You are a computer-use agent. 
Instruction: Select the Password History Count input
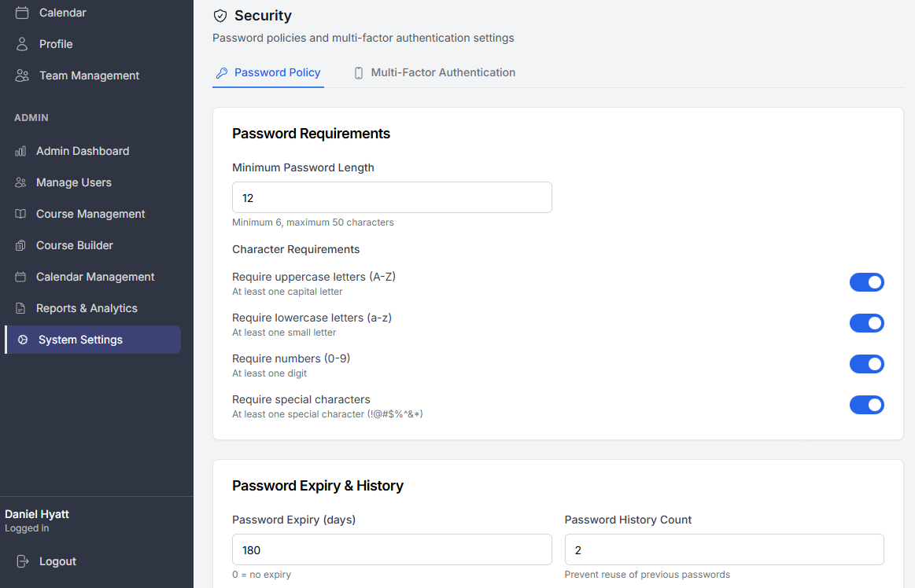[x=723, y=549]
